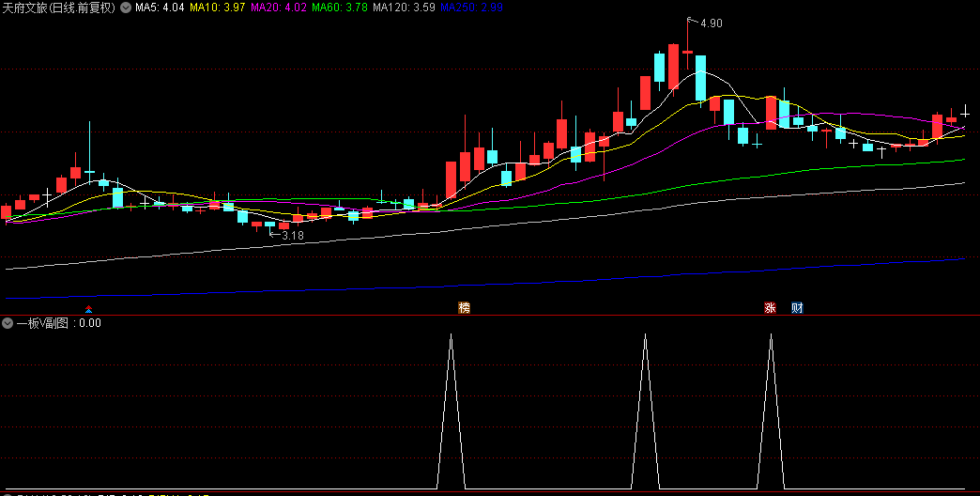Select the 一板V副图 : 0.00 indicator label

[x=58, y=323]
